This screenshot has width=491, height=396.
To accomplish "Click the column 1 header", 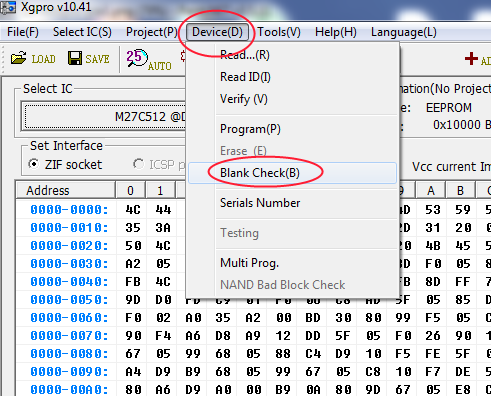I will pos(160,190).
